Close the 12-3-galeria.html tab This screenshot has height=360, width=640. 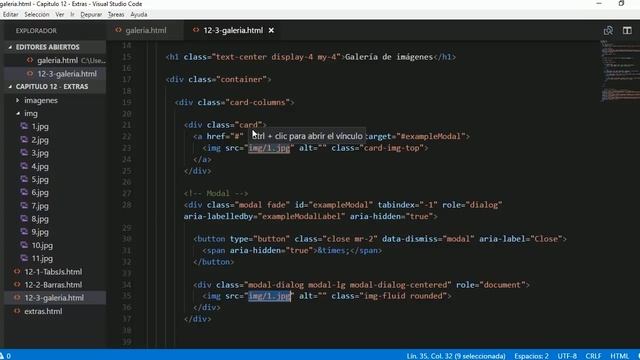click(x=271, y=31)
